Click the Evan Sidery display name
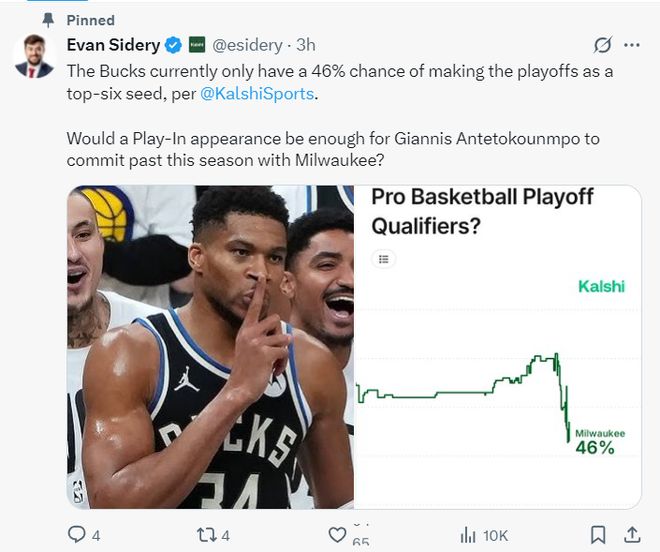660x552 pixels. click(112, 45)
